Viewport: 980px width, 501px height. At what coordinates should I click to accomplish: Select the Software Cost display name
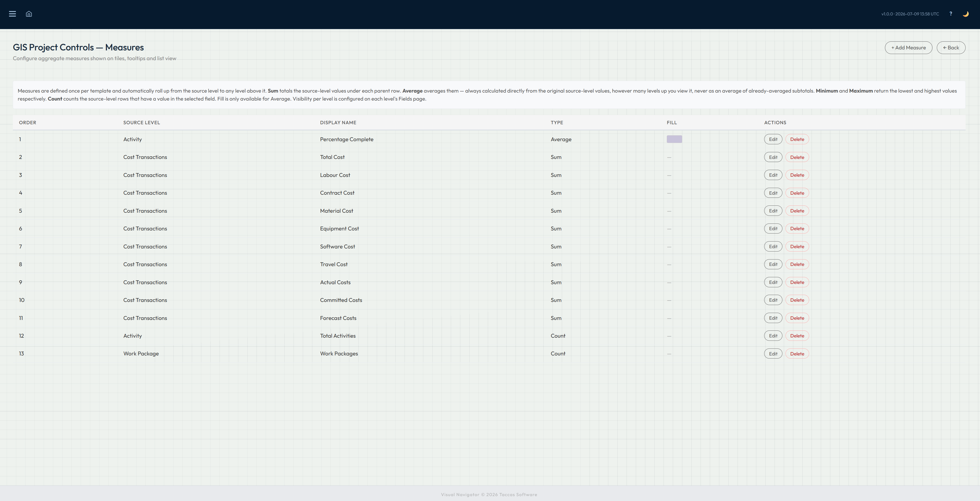(337, 247)
